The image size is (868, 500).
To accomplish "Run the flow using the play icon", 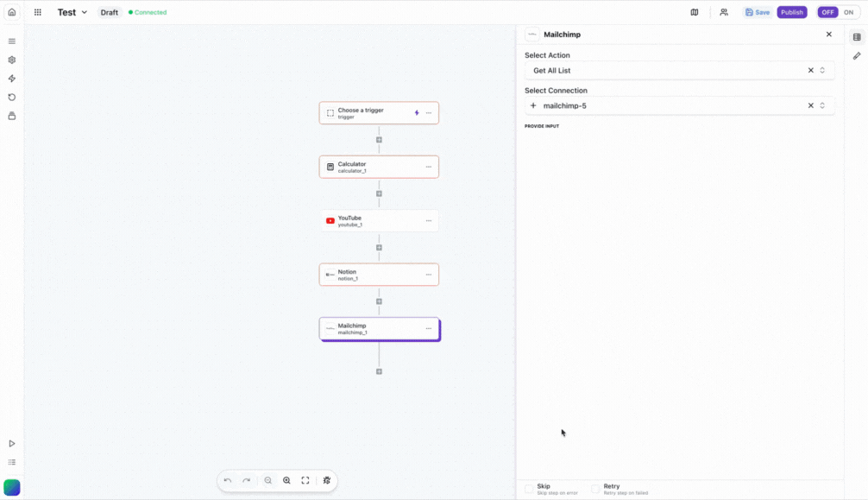I will tap(11, 442).
